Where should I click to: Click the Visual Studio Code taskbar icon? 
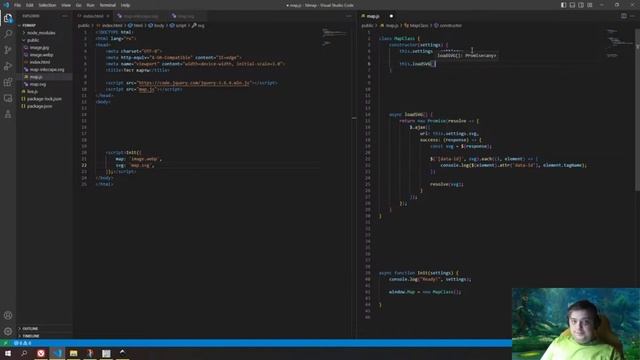pos(57,353)
